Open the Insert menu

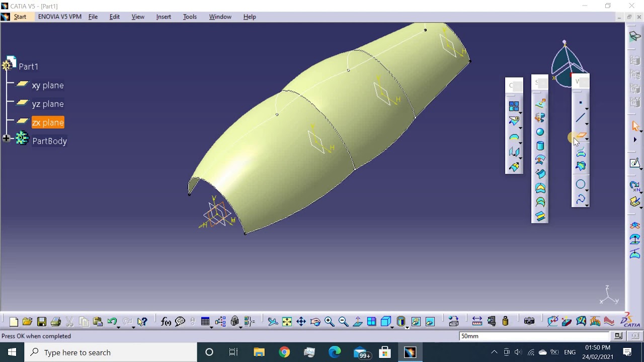pos(164,17)
